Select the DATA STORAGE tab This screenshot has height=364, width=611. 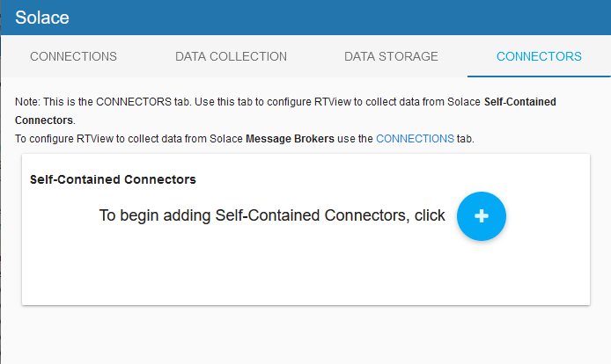(391, 56)
